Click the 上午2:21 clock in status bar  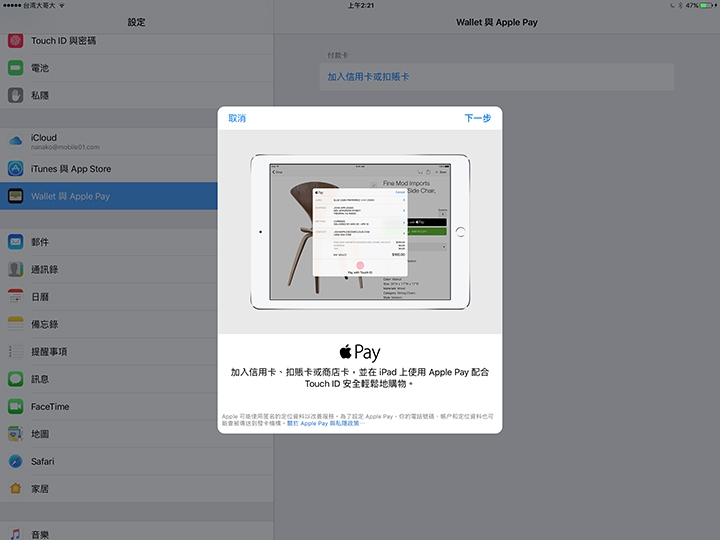click(360, 6)
